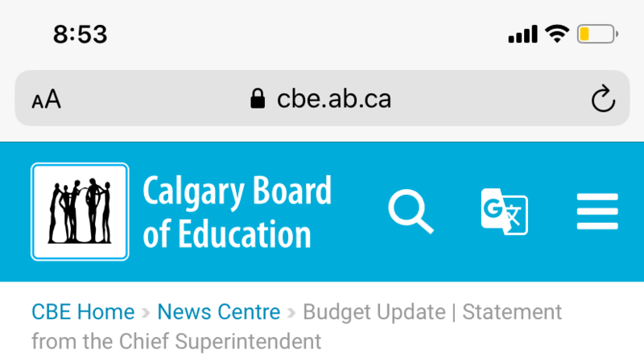Click the Calgary Board of Education title

click(x=237, y=212)
